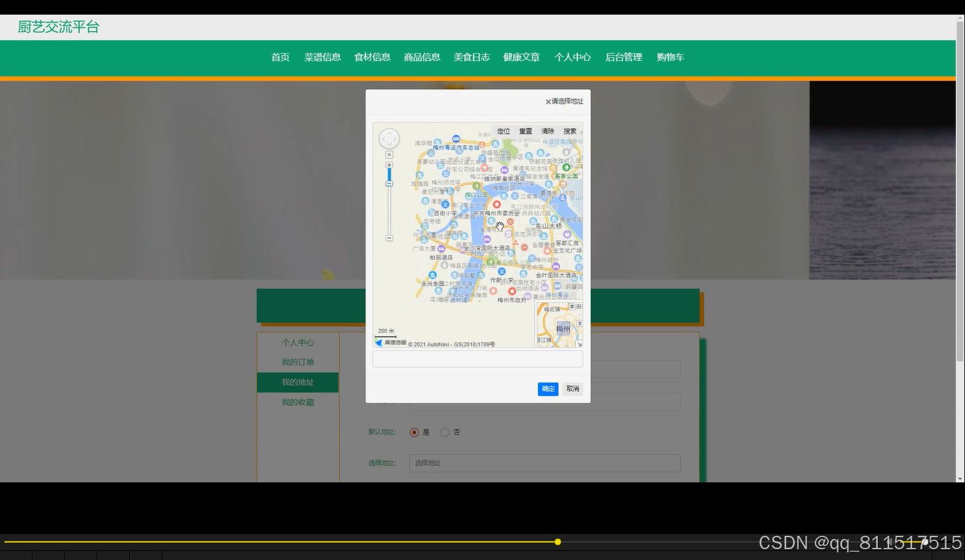The height and width of the screenshot is (560, 965).
Task: Click the yellow video progress handle
Action: (x=558, y=542)
